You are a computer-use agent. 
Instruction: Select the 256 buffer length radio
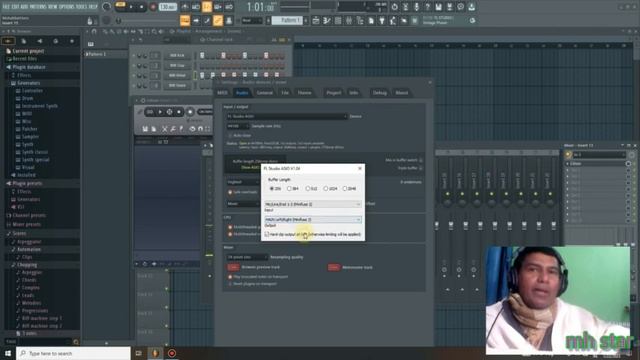click(x=272, y=189)
